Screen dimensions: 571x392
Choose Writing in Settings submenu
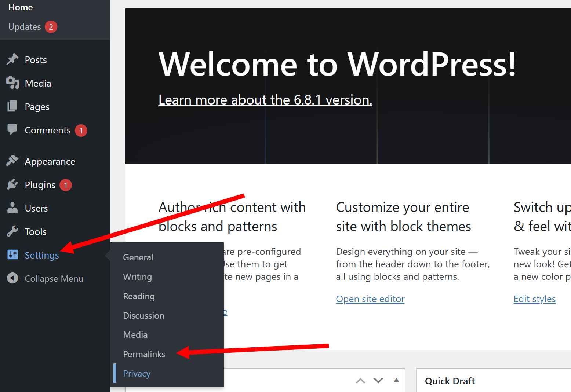(x=137, y=277)
